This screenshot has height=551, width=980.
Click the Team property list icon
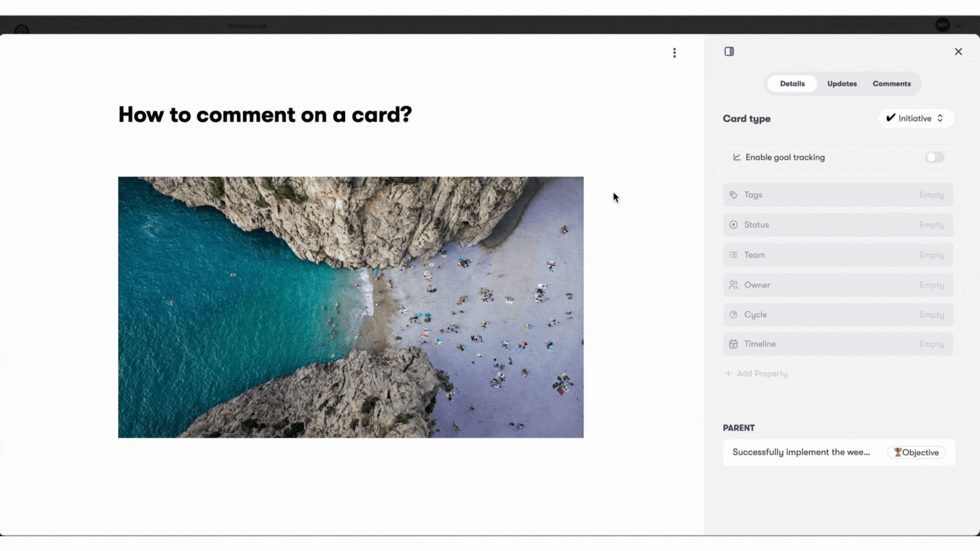(733, 255)
